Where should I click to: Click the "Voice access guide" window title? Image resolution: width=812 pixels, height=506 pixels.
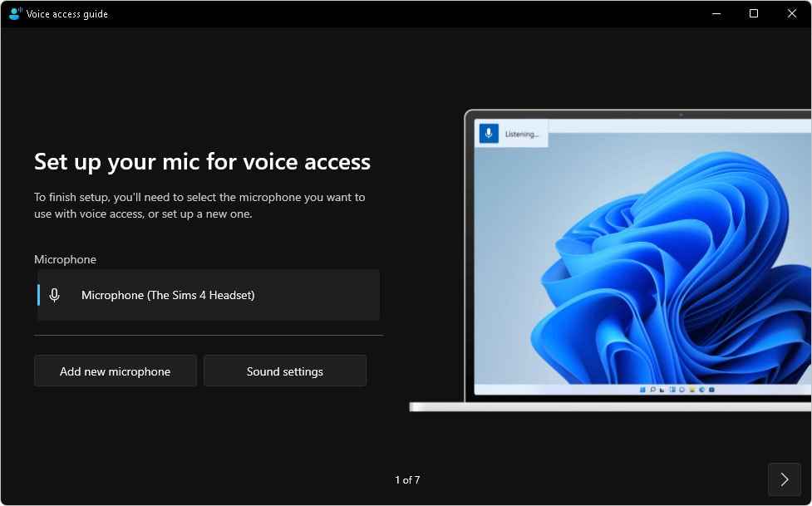tap(67, 14)
